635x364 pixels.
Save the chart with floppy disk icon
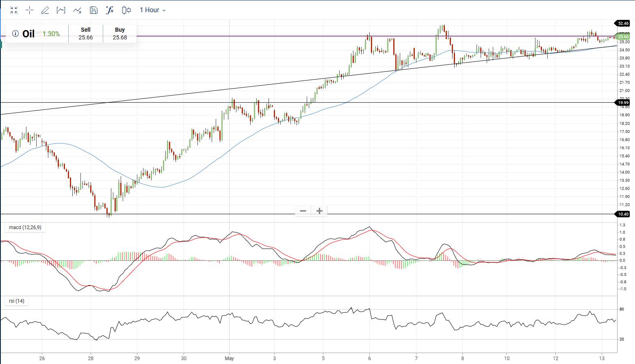93,10
